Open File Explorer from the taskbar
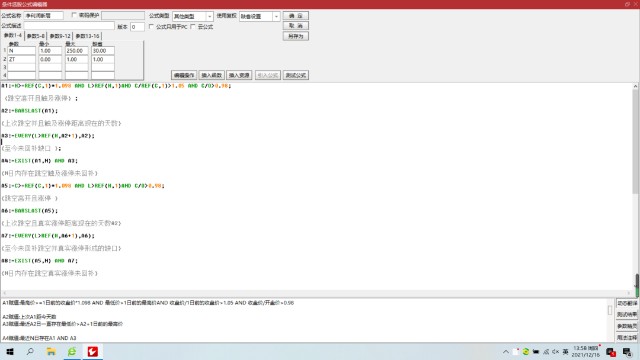The width and height of the screenshot is (640, 360). click(x=51, y=351)
